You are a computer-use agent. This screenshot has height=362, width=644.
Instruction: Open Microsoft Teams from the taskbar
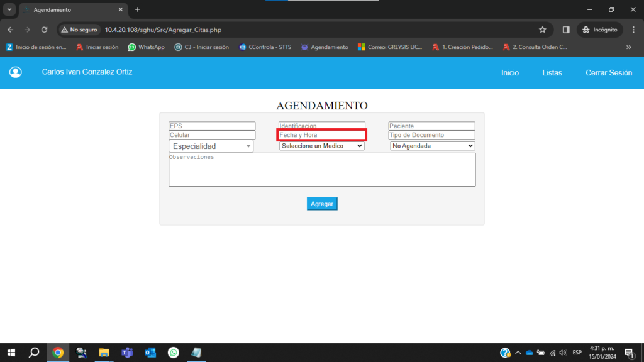tap(127, 353)
